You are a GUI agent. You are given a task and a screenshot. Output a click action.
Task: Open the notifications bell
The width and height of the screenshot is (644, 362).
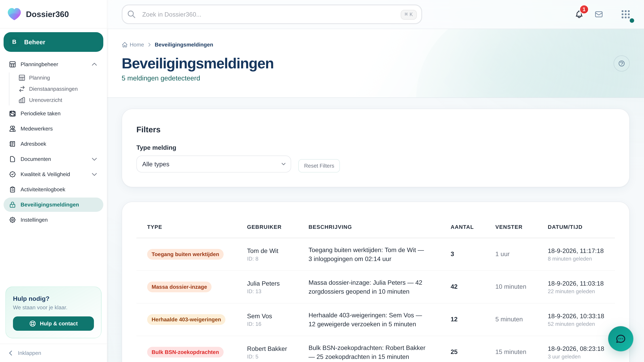click(x=579, y=14)
